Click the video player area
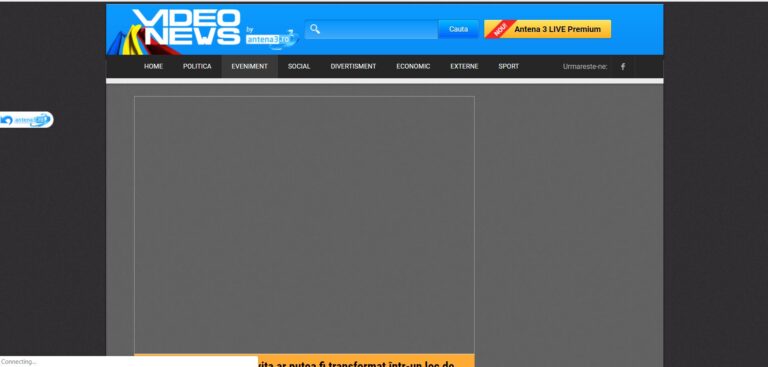Image resolution: width=768 pixels, height=367 pixels. pos(304,224)
